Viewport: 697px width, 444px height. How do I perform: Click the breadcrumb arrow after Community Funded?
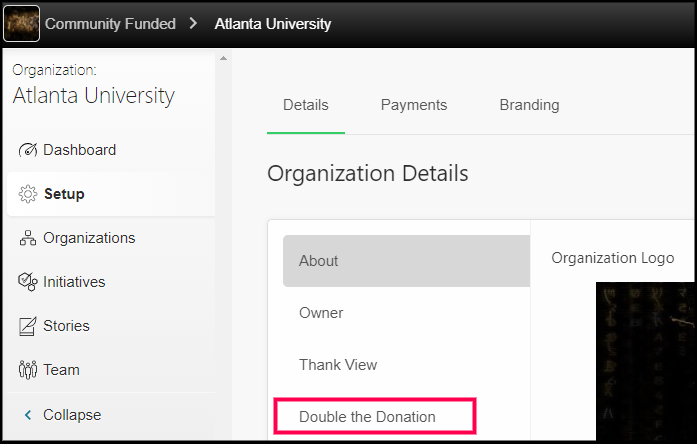point(194,23)
